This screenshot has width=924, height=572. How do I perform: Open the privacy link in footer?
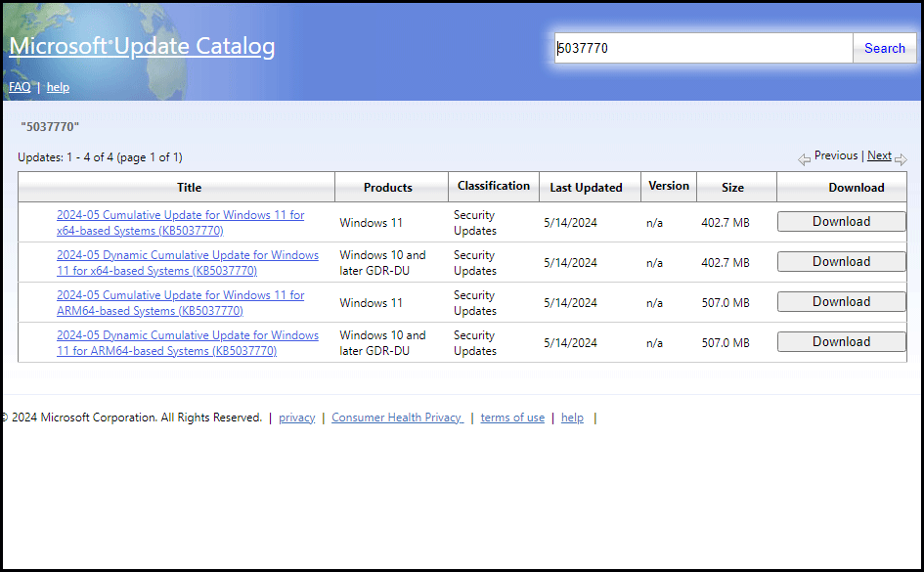coord(297,418)
